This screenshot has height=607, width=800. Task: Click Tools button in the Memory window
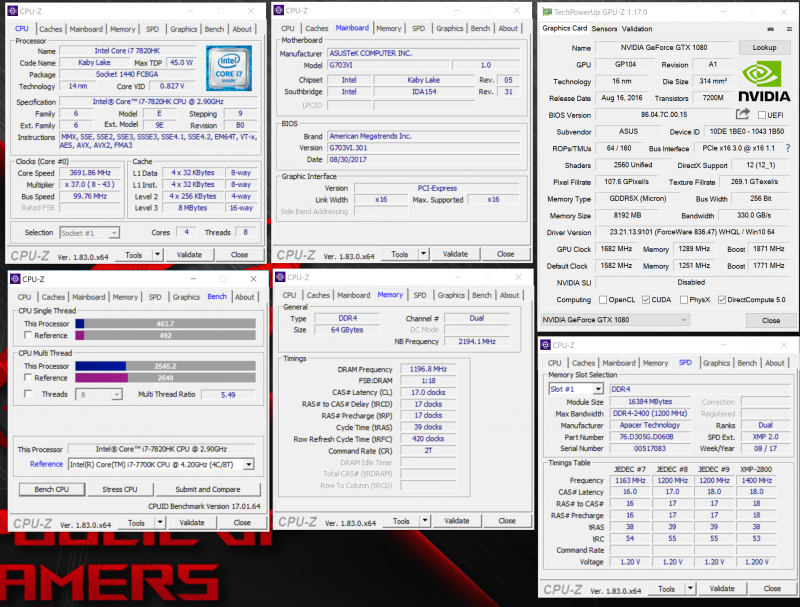click(401, 521)
